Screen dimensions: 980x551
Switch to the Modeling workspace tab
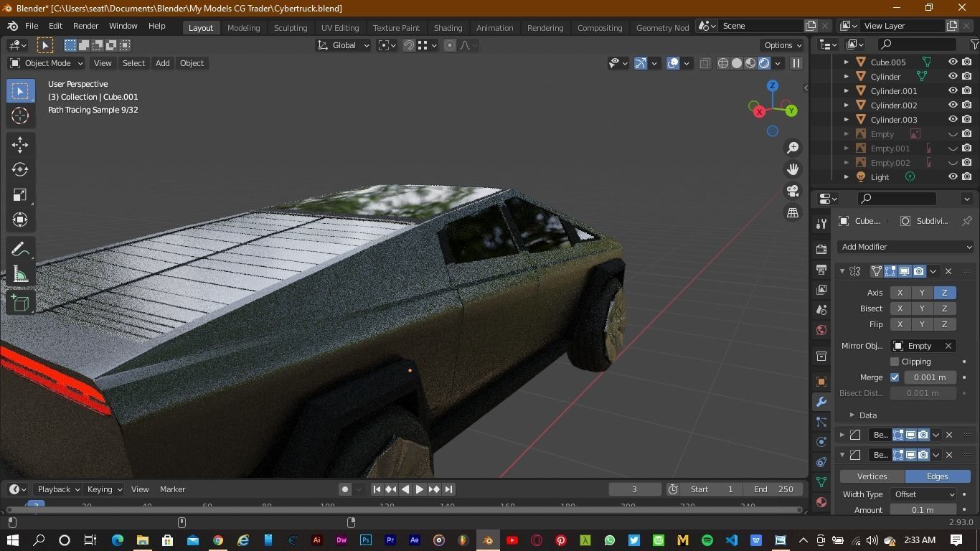coord(243,27)
